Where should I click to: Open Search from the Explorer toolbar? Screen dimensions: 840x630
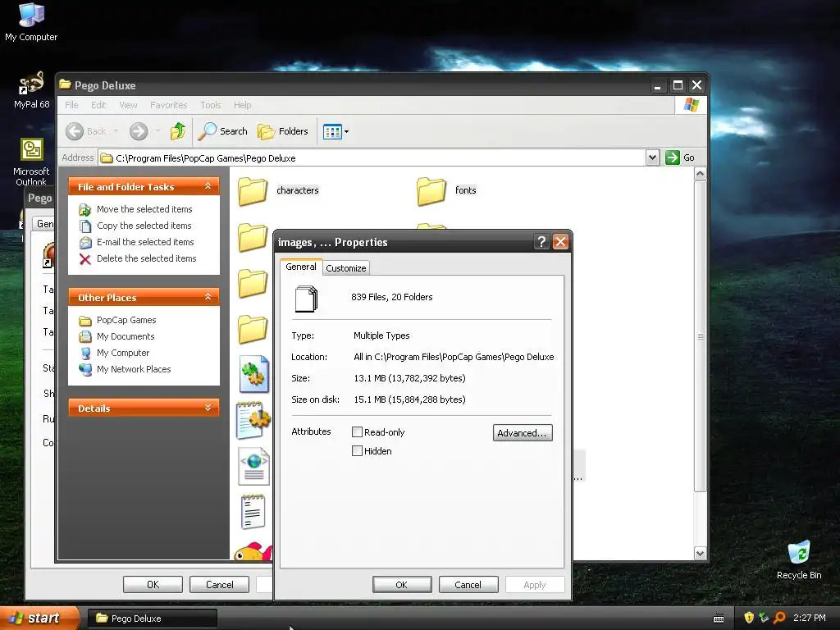[x=223, y=131]
